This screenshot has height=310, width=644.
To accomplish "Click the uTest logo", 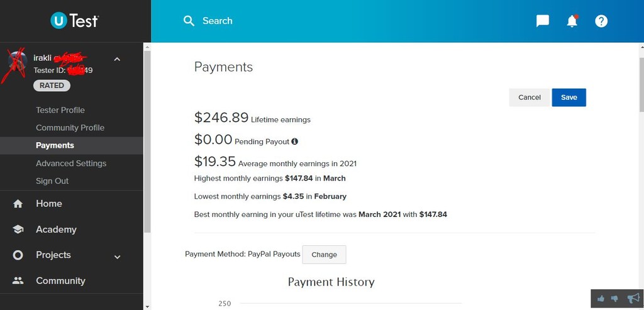I will (74, 21).
